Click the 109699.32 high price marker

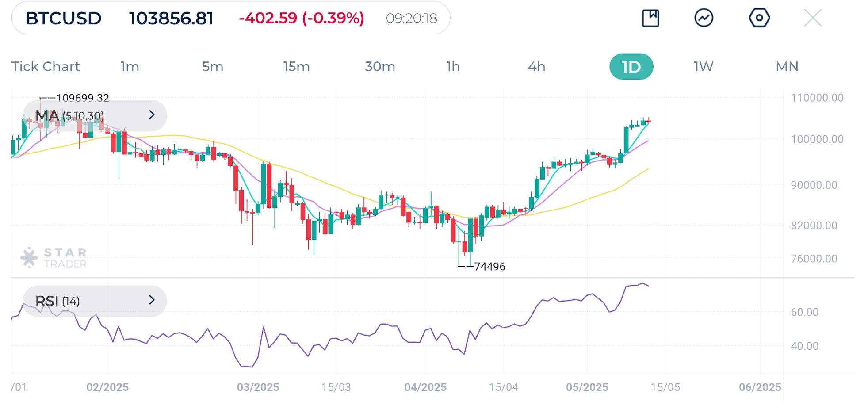pos(82,98)
